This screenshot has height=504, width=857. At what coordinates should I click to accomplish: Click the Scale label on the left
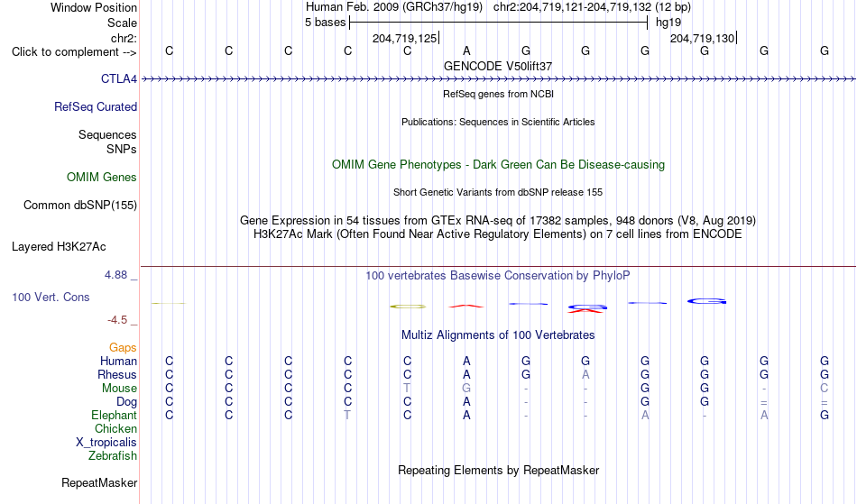tap(122, 23)
